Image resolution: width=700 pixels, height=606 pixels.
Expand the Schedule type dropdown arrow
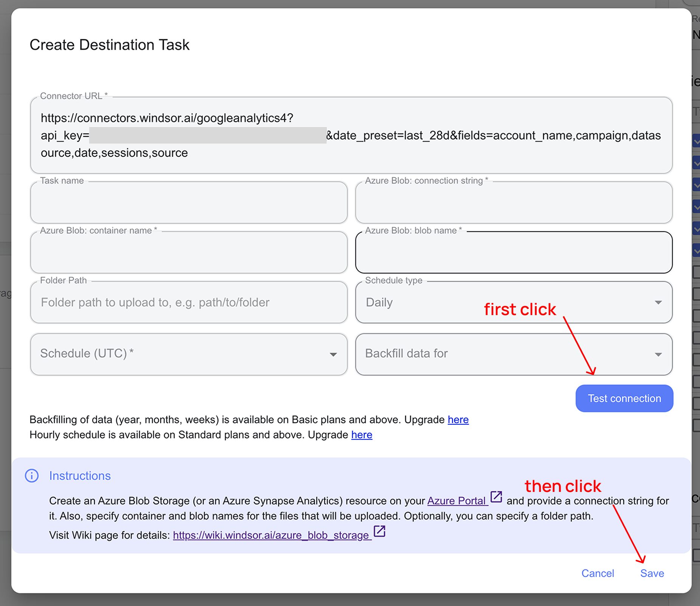pyautogui.click(x=658, y=302)
